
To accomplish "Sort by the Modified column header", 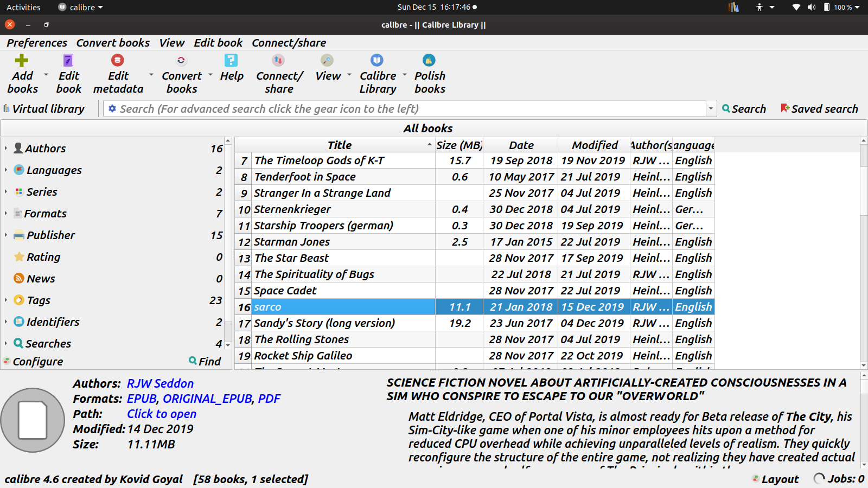I will pos(595,145).
